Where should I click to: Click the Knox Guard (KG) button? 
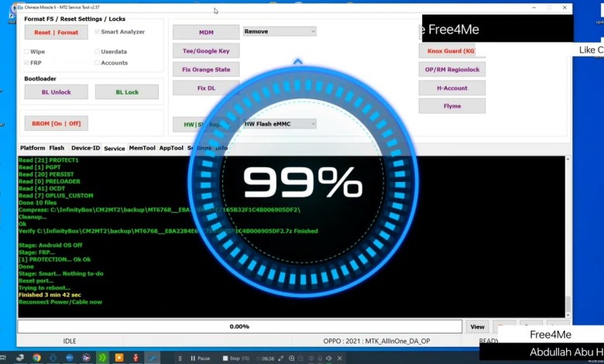(x=451, y=51)
